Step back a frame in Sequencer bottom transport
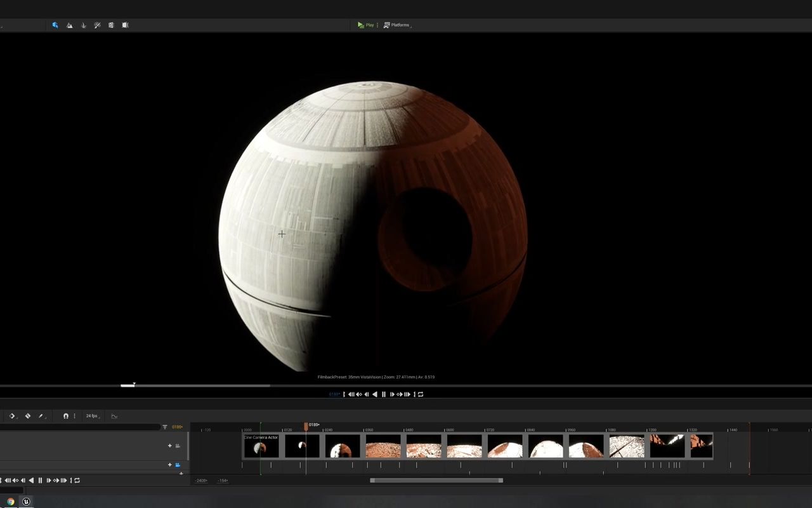Screen dimensions: 812x508 tap(23, 481)
